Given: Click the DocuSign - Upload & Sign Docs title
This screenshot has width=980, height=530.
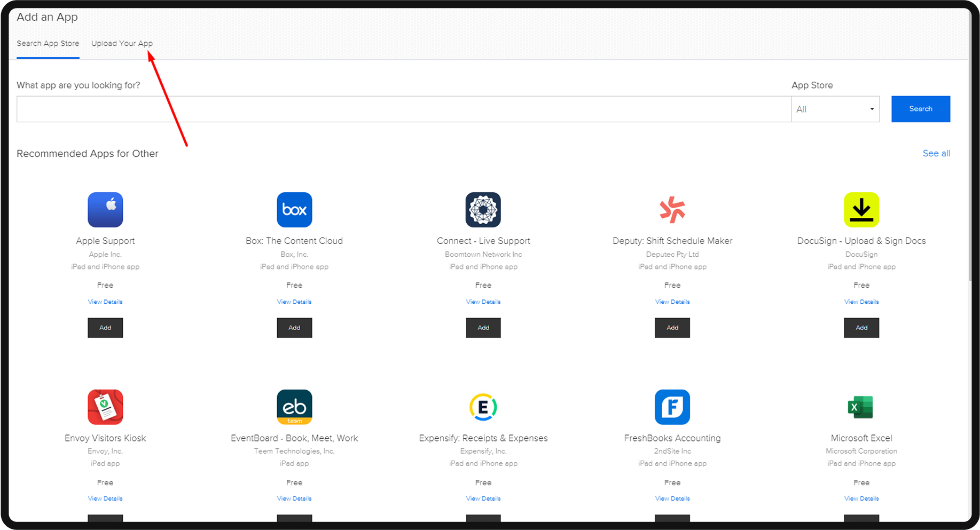Looking at the screenshot, I should (861, 241).
